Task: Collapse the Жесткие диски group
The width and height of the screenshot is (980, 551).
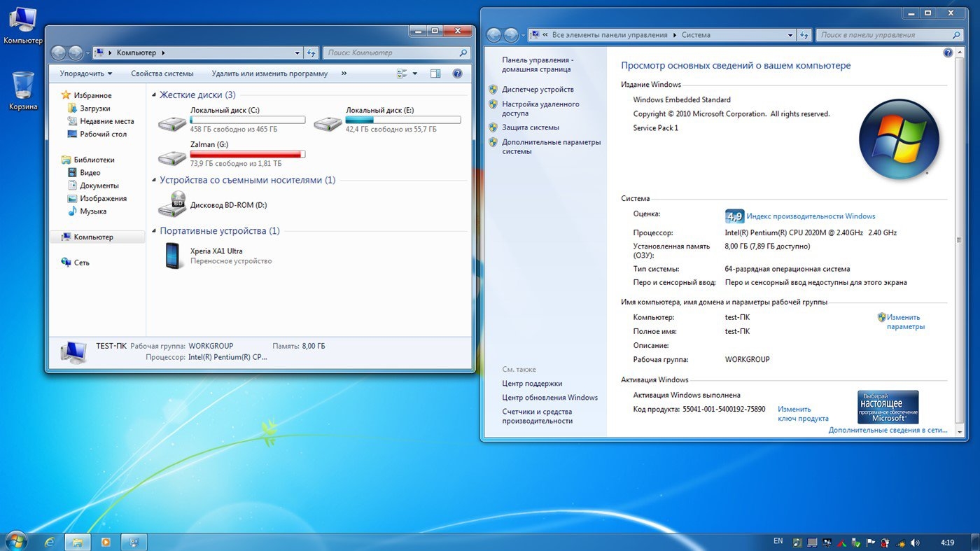Action: (154, 95)
